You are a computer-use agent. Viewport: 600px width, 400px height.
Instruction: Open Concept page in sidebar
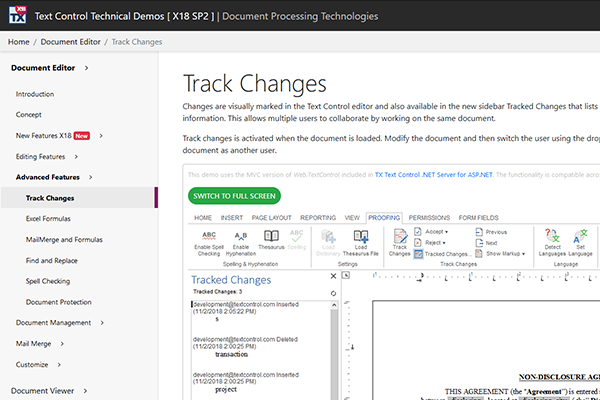29,115
